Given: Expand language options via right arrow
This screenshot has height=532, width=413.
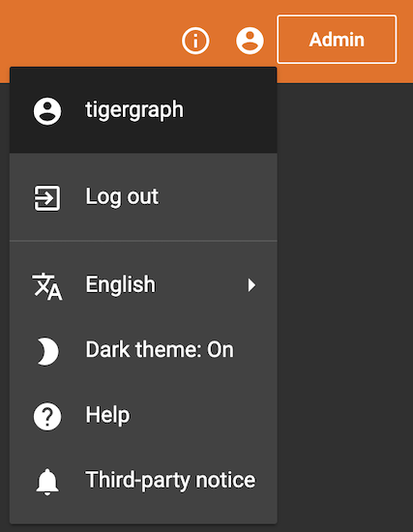Looking at the screenshot, I should pyautogui.click(x=251, y=285).
